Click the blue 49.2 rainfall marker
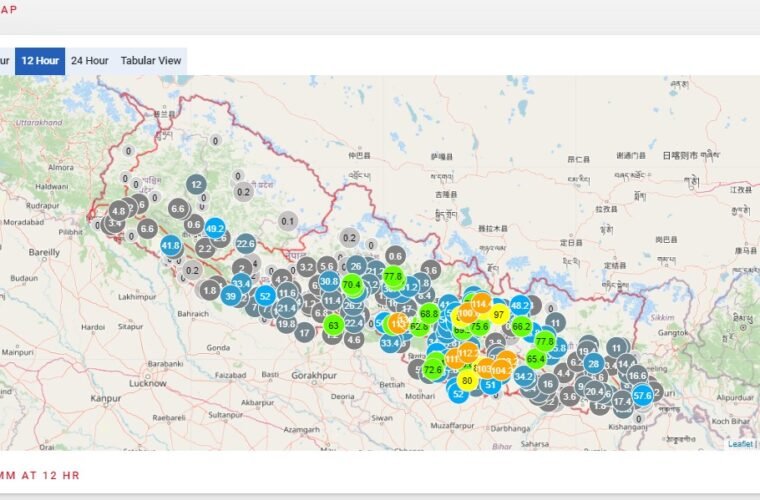 tap(214, 228)
